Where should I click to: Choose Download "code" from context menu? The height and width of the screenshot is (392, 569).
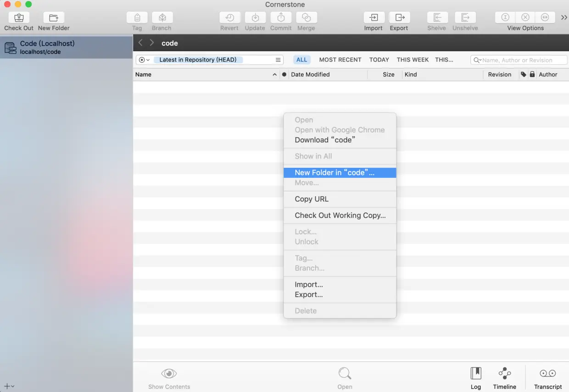coord(340,140)
